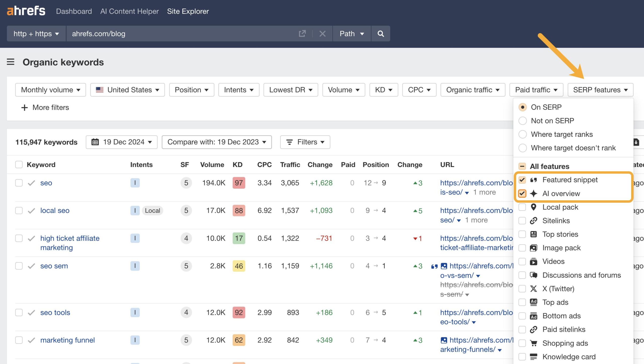Open the Path mode dropdown

coord(352,34)
